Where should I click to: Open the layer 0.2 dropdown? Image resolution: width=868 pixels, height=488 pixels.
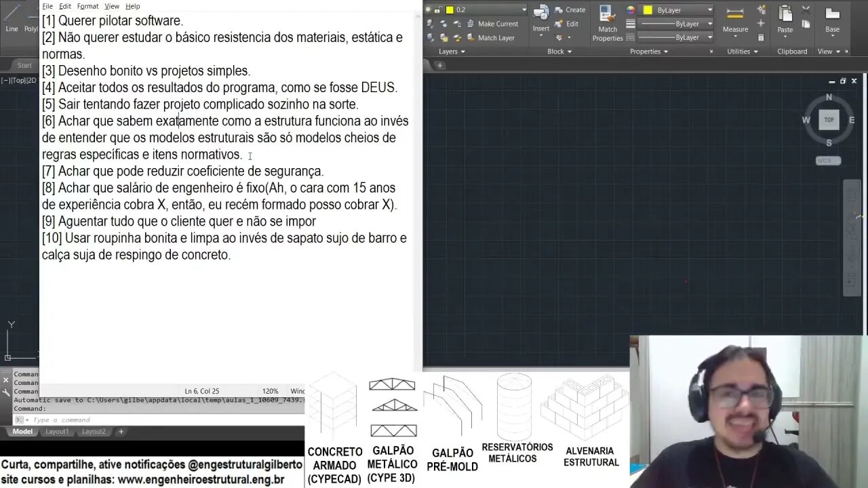pyautogui.click(x=523, y=9)
